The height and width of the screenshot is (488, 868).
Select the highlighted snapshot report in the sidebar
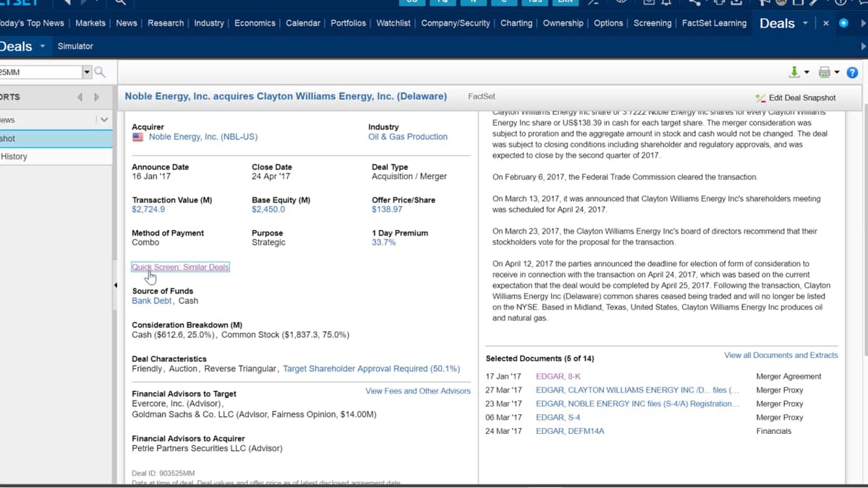pyautogui.click(x=56, y=139)
